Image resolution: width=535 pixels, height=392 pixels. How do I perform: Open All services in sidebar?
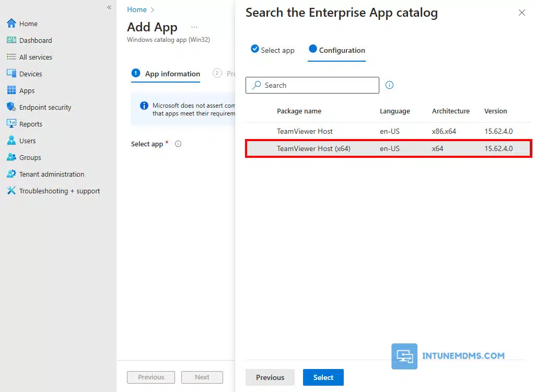[x=36, y=57]
